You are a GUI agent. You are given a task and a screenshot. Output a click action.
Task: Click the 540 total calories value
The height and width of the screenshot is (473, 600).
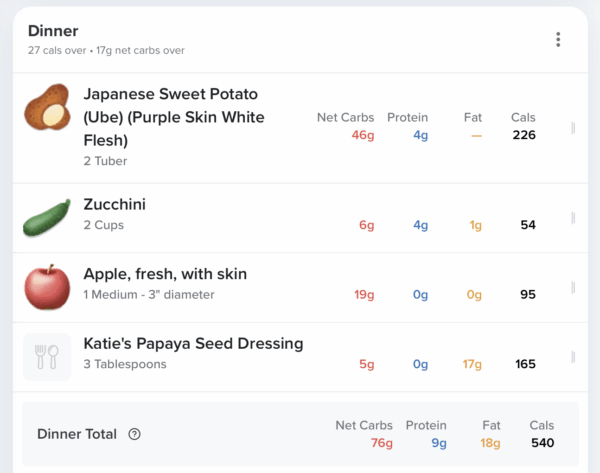point(542,443)
